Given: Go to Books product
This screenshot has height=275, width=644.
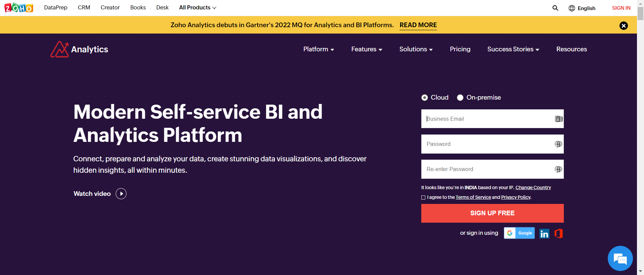Looking at the screenshot, I should coord(138,7).
